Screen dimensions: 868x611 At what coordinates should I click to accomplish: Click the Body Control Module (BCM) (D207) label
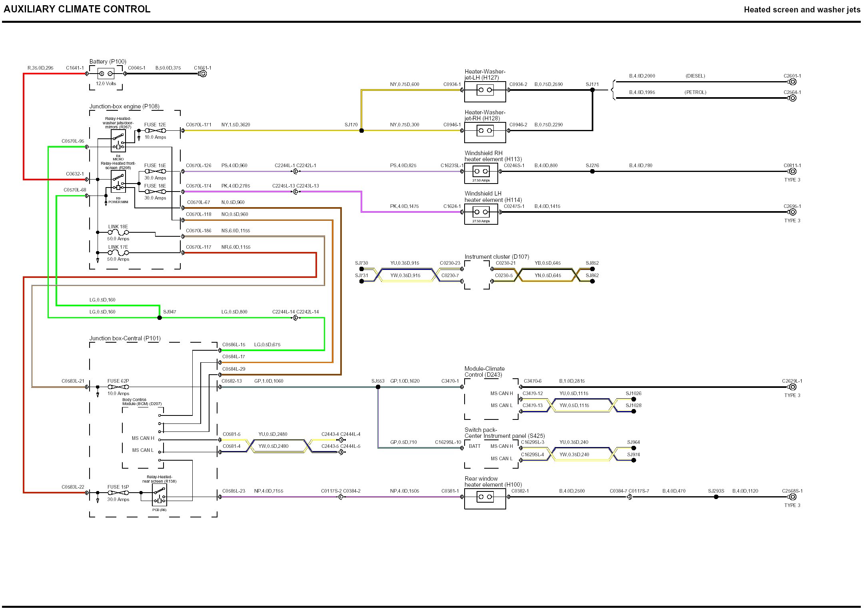coord(142,401)
